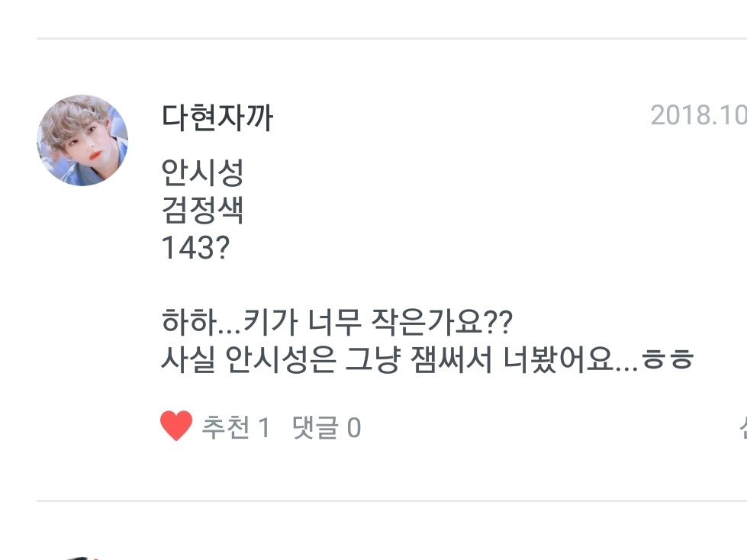Click the sentence 하하...키가 너무 작은가요??
The image size is (747, 560).
(337, 322)
